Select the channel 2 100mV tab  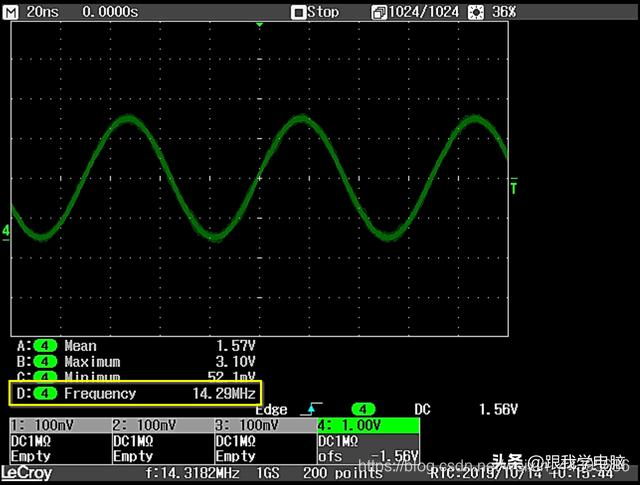163,425
